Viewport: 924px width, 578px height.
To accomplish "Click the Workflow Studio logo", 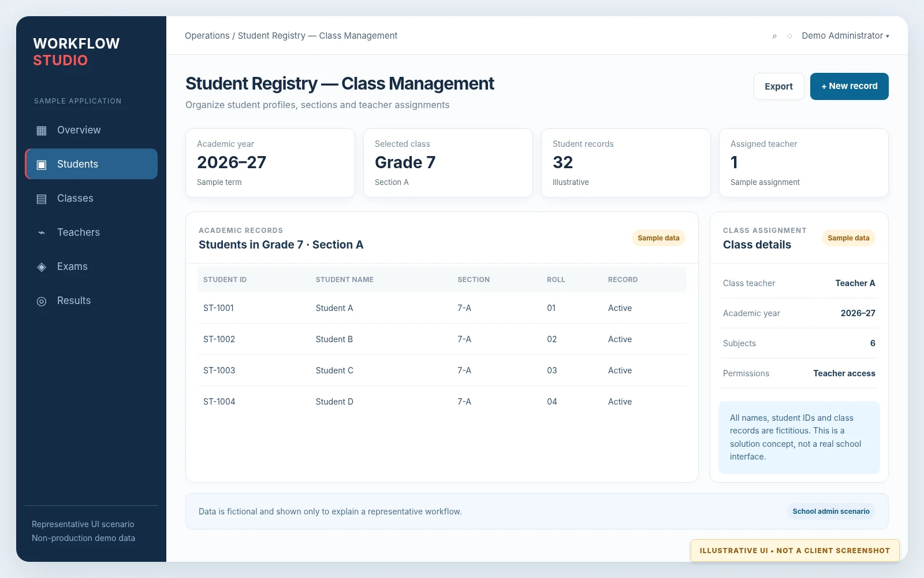I will [x=76, y=52].
